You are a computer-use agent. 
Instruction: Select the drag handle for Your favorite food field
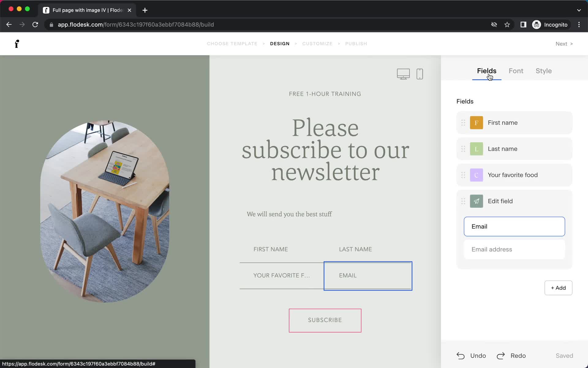tap(463, 175)
